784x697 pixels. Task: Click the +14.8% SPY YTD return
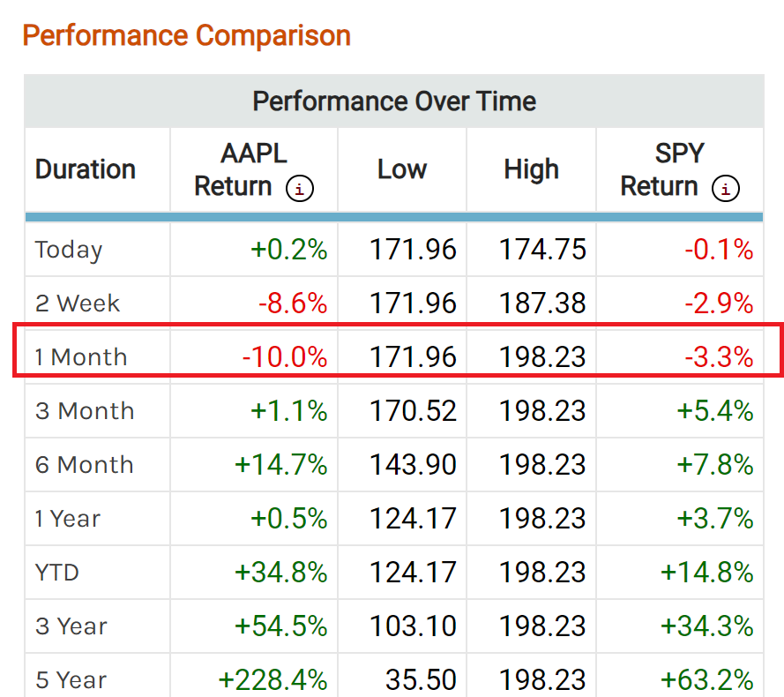pyautogui.click(x=707, y=572)
